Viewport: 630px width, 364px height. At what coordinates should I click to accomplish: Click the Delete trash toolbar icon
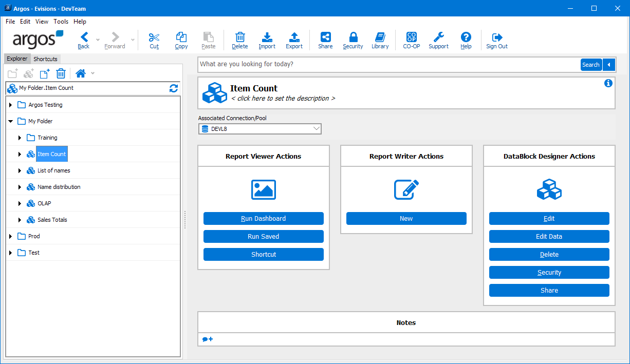pos(240,37)
